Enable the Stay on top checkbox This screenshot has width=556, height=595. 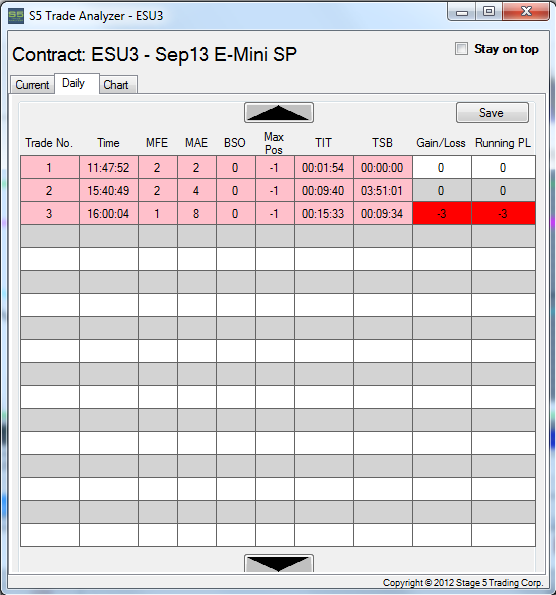[x=461, y=49]
